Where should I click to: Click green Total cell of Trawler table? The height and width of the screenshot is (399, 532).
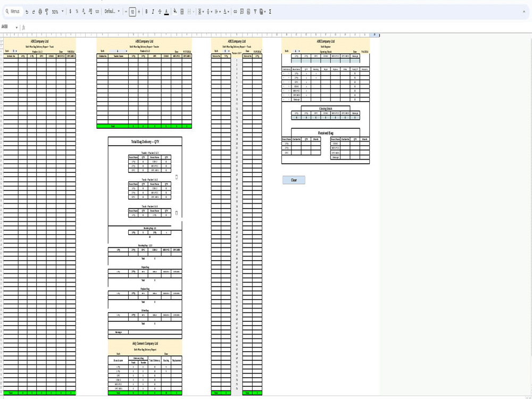(x=113, y=126)
